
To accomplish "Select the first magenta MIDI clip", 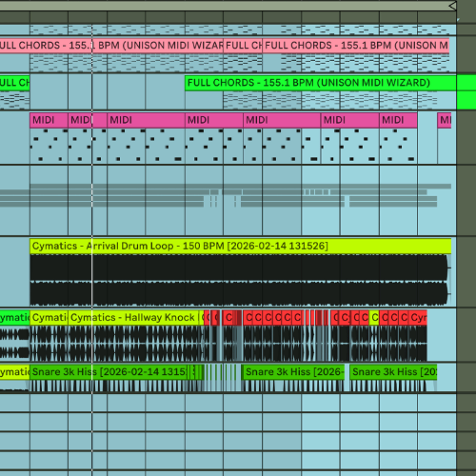I will [x=49, y=120].
